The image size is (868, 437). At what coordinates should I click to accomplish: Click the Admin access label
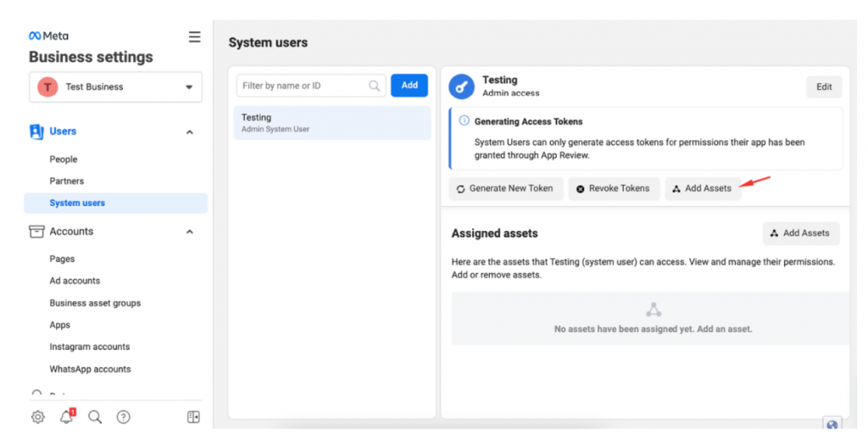510,93
